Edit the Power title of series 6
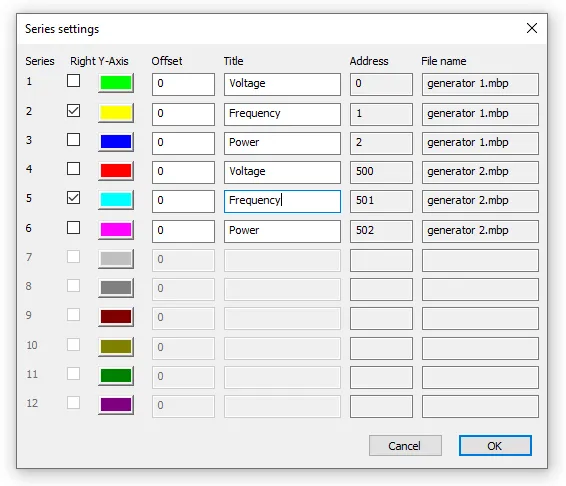Image resolution: width=566 pixels, height=486 pixels. pos(282,231)
